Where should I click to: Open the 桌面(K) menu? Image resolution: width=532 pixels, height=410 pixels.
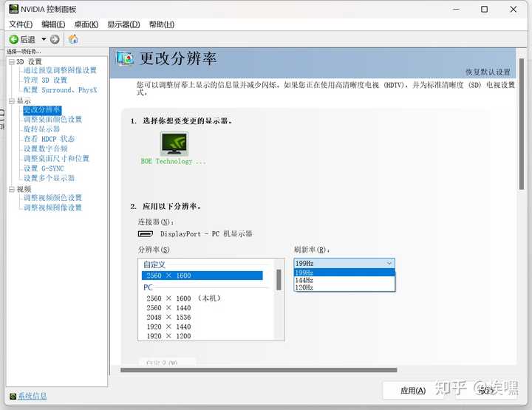[86, 24]
